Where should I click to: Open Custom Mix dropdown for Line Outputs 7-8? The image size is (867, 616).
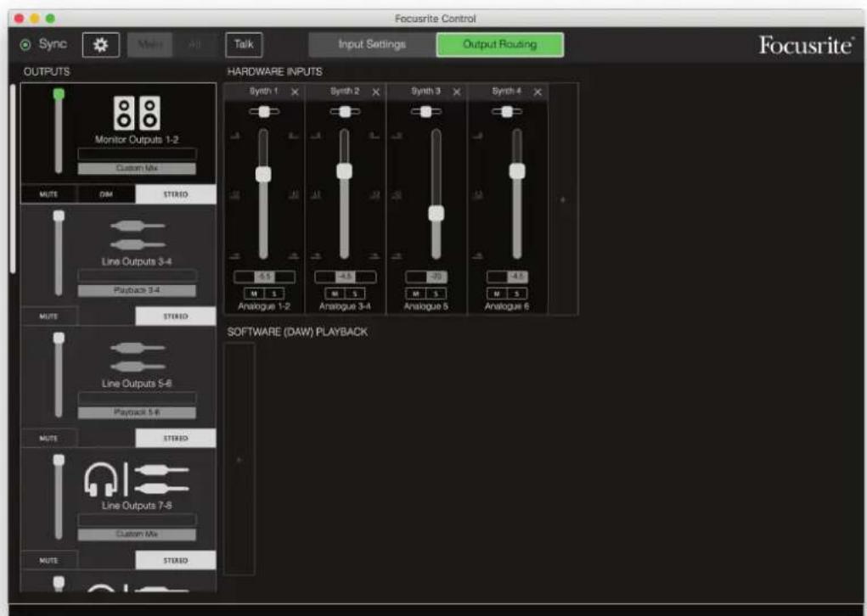click(x=137, y=535)
